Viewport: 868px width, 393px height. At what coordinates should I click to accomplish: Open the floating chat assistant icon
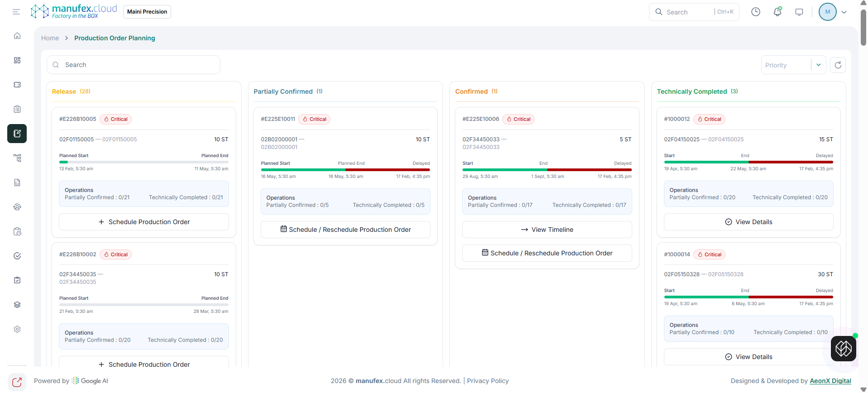click(x=843, y=349)
